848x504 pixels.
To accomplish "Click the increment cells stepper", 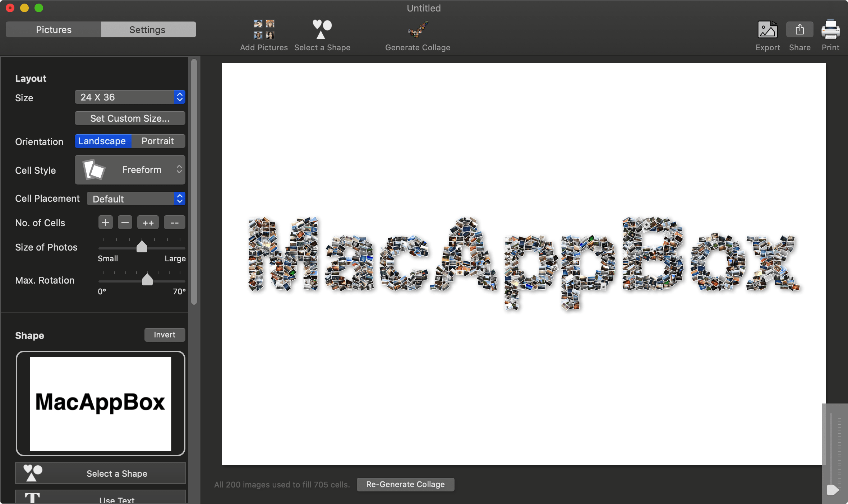I will pyautogui.click(x=105, y=223).
